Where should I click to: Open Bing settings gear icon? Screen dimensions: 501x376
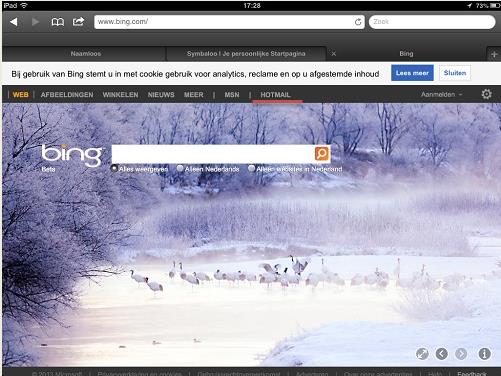pyautogui.click(x=486, y=94)
